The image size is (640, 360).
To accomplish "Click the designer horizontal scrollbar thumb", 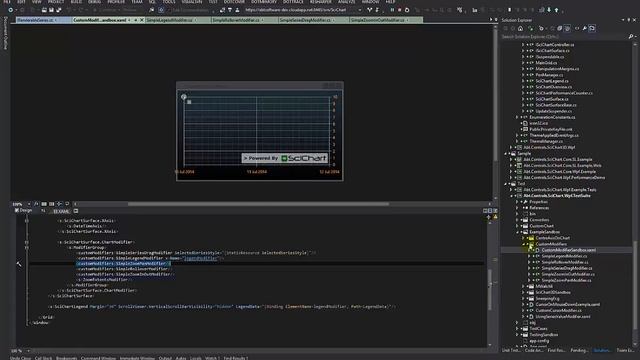I will pyautogui.click(x=258, y=204).
